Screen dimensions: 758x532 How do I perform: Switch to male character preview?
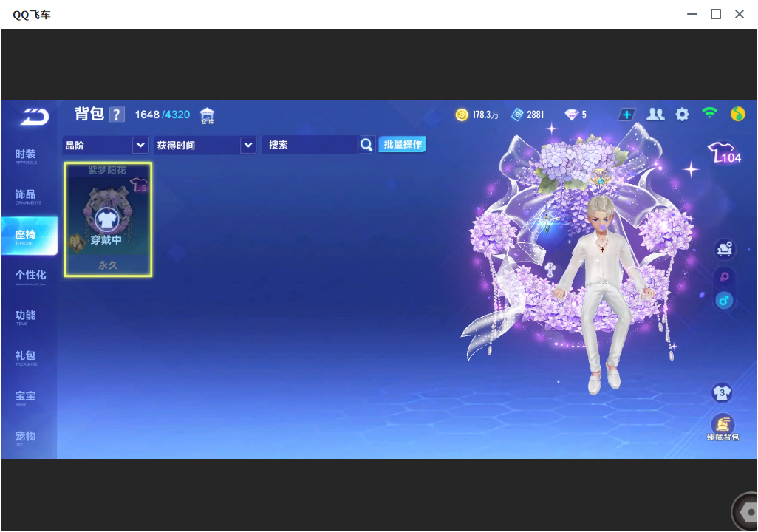point(724,301)
